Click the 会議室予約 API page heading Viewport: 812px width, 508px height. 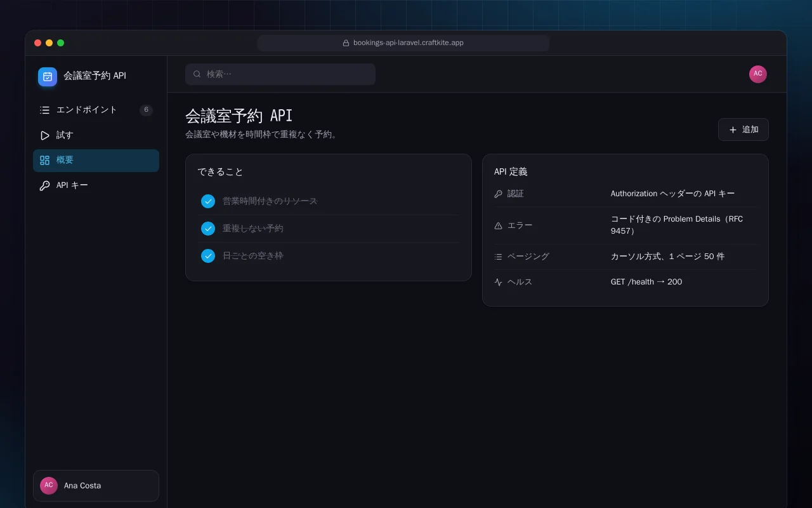[239, 116]
